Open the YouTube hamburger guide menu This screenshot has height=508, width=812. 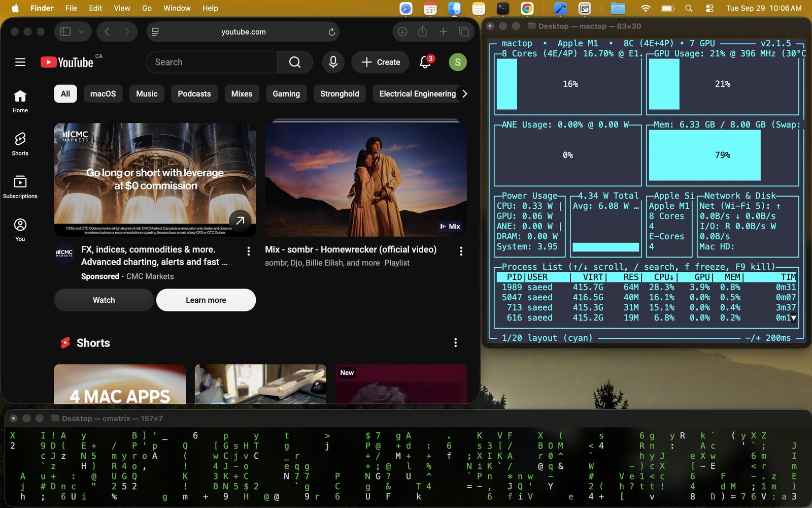(20, 62)
